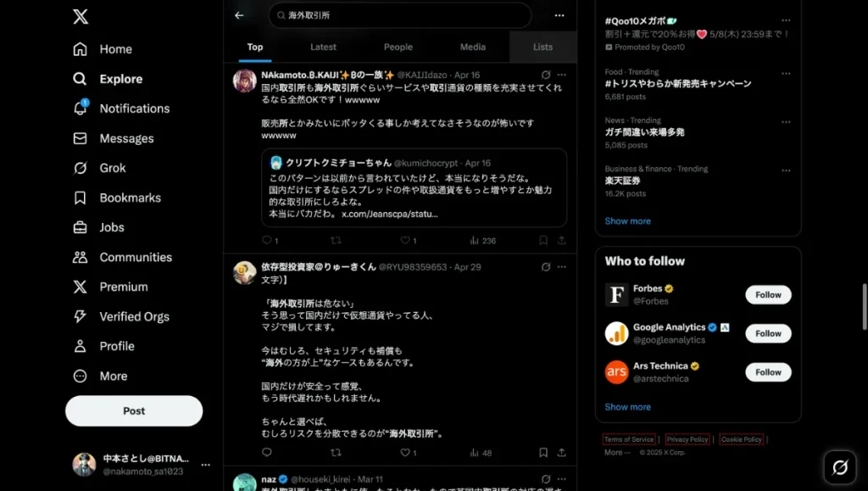Repost the NAkamoto.B.KAIJI post
Screen dimensions: 868x491
point(336,240)
